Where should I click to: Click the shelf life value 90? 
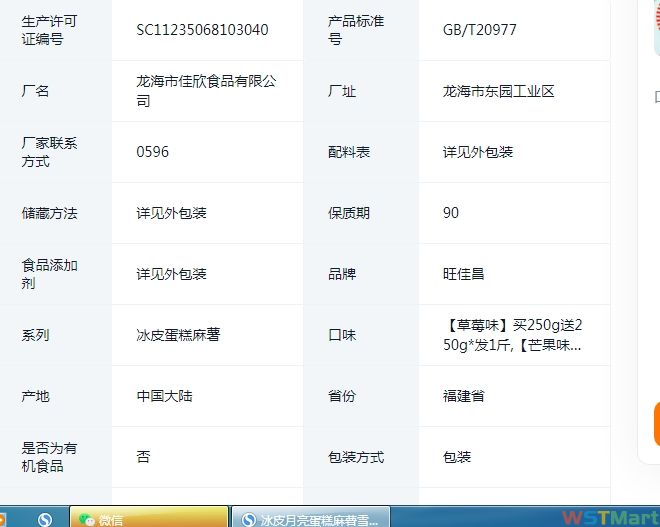pyautogui.click(x=451, y=213)
